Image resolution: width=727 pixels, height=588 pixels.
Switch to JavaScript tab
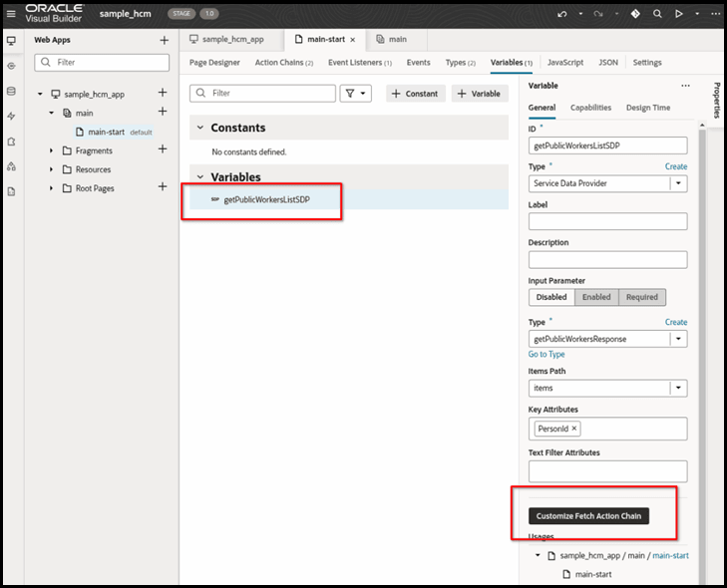565,63
